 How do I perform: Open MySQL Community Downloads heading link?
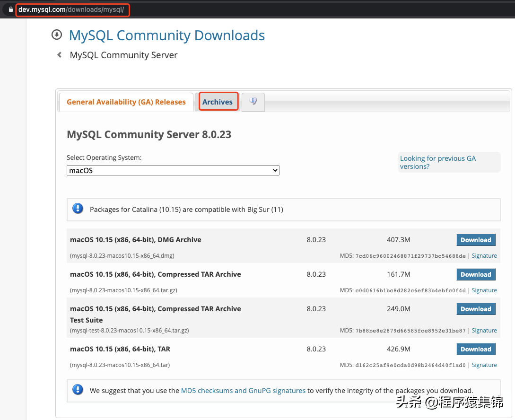tap(167, 35)
